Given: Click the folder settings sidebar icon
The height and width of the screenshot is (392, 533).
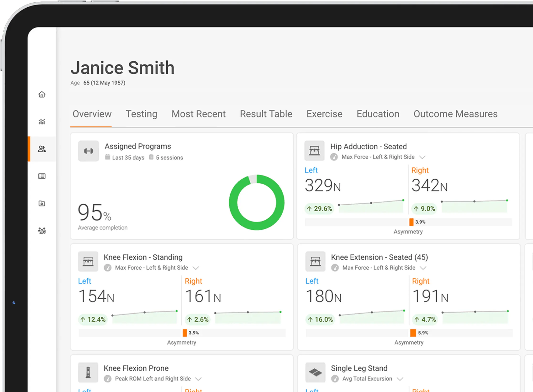Looking at the screenshot, I should [42, 203].
